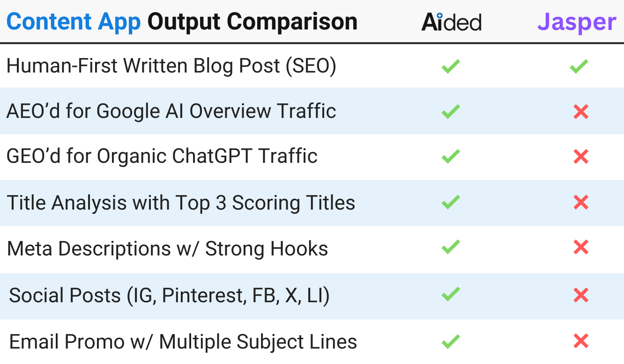Click the blue Content App heading text

(x=74, y=22)
